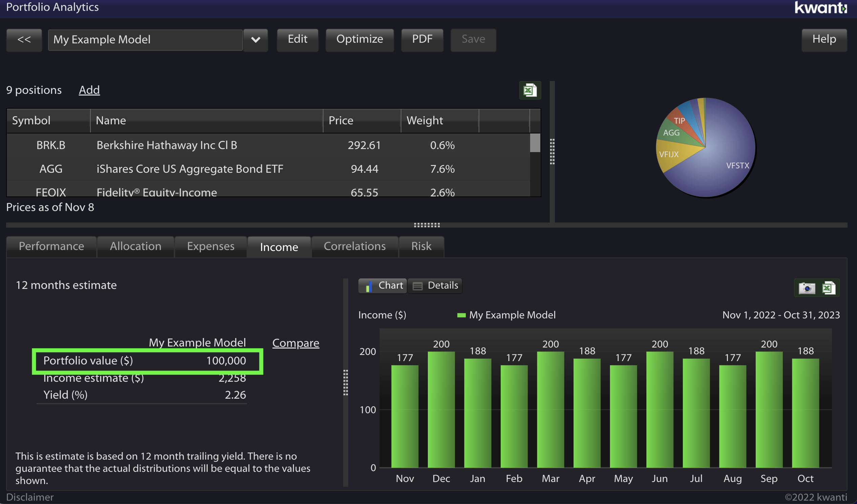857x504 pixels.
Task: Click the splitter handle left of chart
Action: tap(346, 382)
